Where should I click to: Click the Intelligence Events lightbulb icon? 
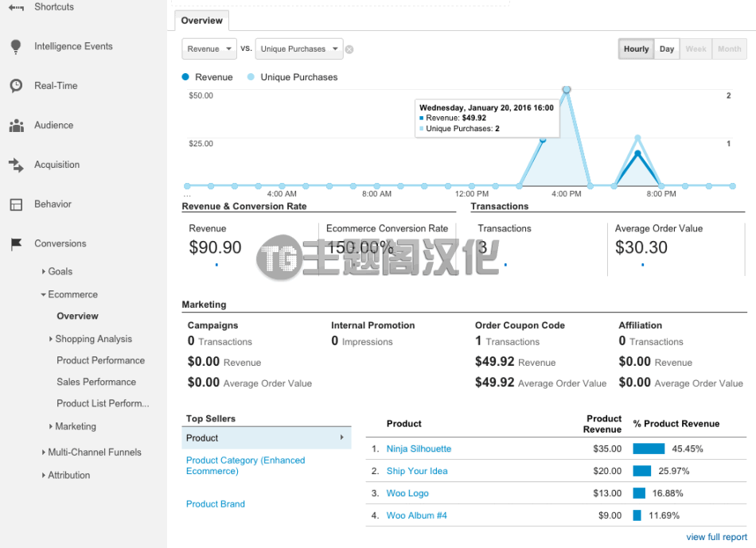tap(16, 47)
